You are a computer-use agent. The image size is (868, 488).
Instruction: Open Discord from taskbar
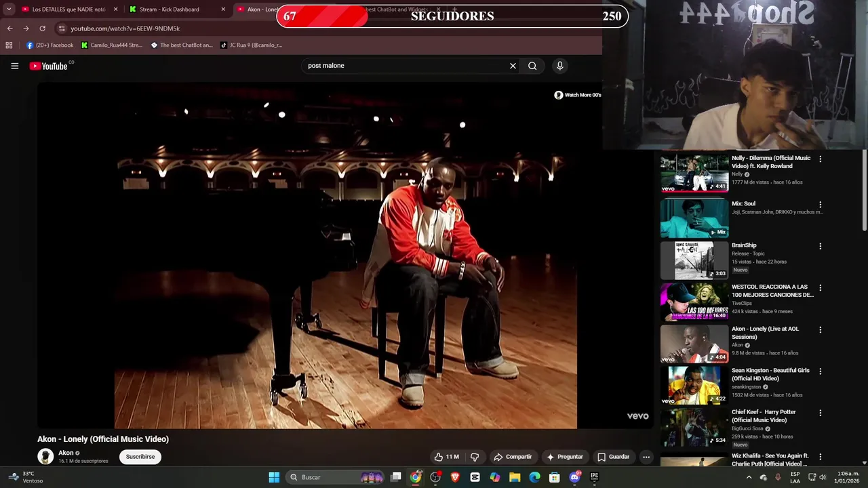[x=575, y=477]
